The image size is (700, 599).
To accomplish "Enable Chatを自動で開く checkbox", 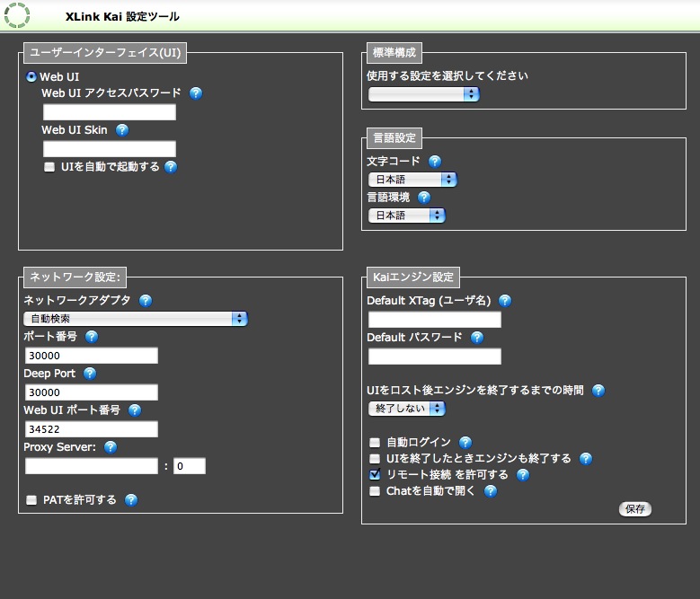I will pyautogui.click(x=375, y=491).
